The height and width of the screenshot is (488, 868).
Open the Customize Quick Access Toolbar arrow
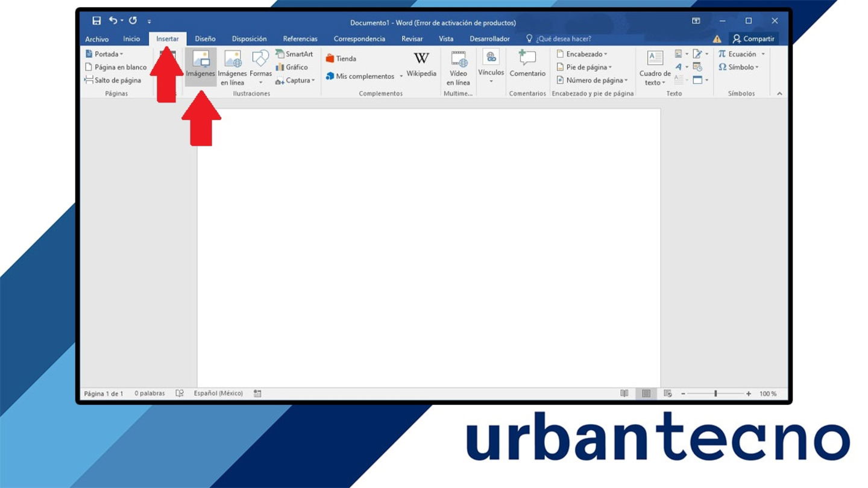pos(149,22)
